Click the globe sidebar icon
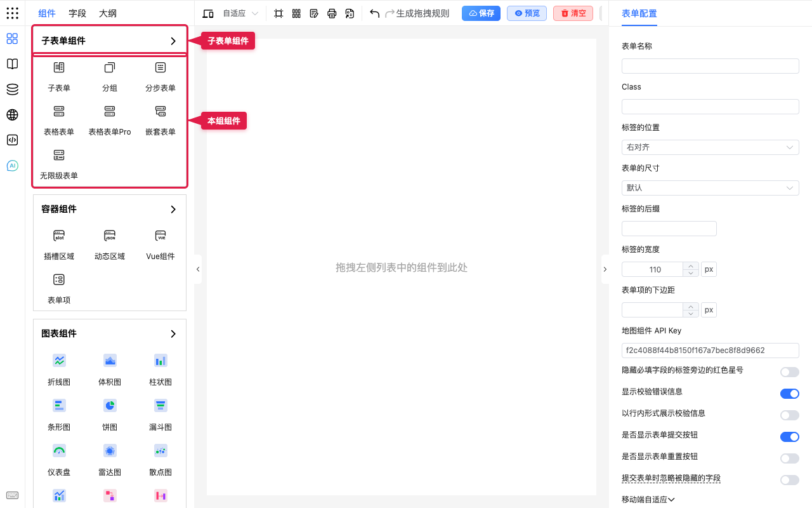Image resolution: width=812 pixels, height=508 pixels. click(x=12, y=115)
